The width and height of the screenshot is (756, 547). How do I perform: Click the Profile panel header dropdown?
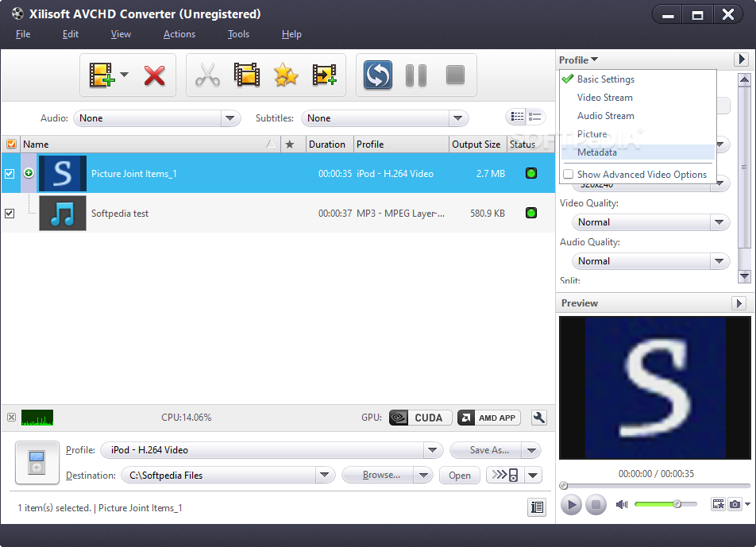coord(578,60)
